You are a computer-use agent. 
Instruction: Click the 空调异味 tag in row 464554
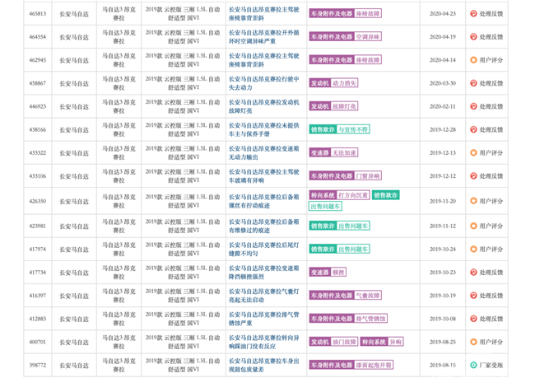367,37
